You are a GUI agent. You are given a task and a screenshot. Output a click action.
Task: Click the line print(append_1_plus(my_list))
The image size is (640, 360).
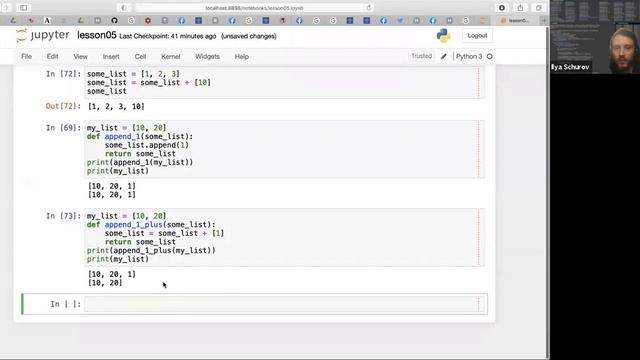(151, 250)
